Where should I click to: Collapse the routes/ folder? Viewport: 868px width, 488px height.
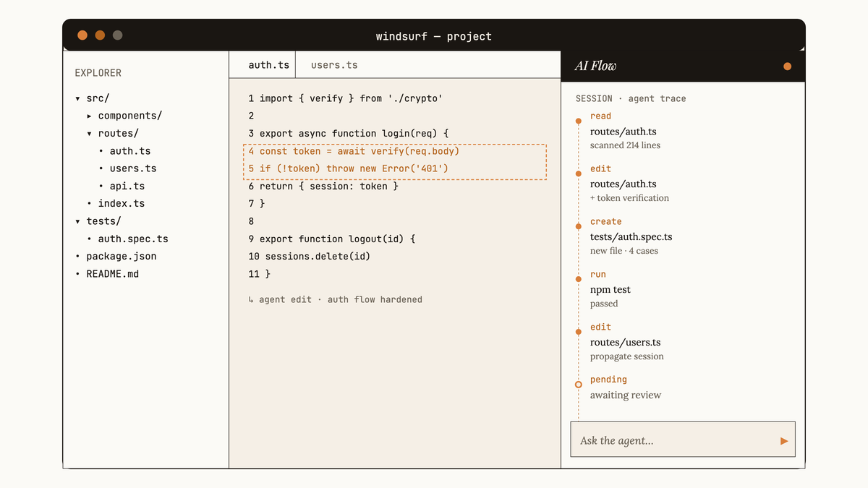tap(90, 133)
